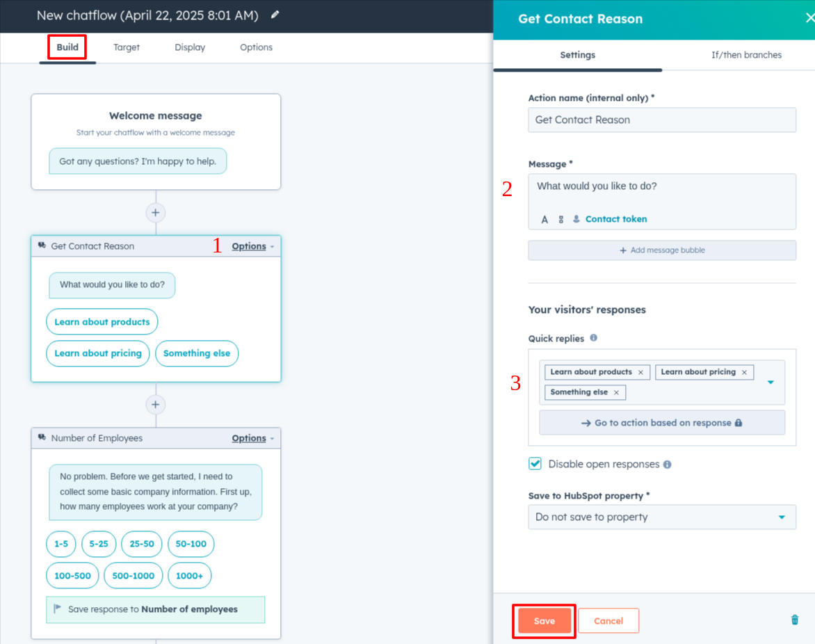Expand the quick replies dropdown arrow

click(x=770, y=383)
